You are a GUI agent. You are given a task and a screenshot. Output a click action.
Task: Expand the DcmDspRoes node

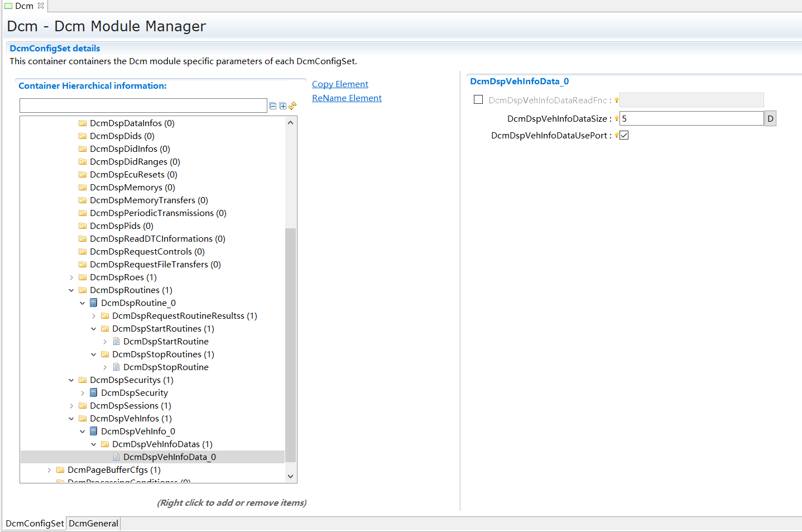[x=71, y=277]
